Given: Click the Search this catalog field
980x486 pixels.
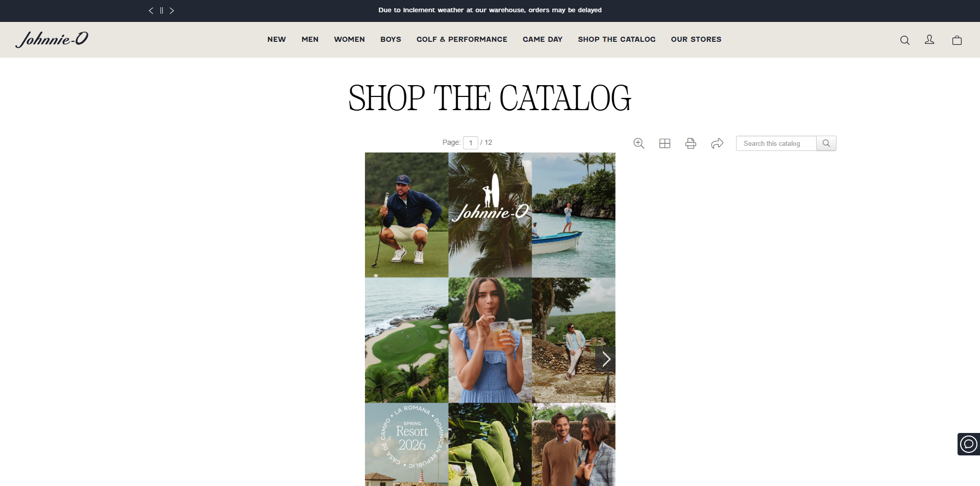Looking at the screenshot, I should coord(776,143).
